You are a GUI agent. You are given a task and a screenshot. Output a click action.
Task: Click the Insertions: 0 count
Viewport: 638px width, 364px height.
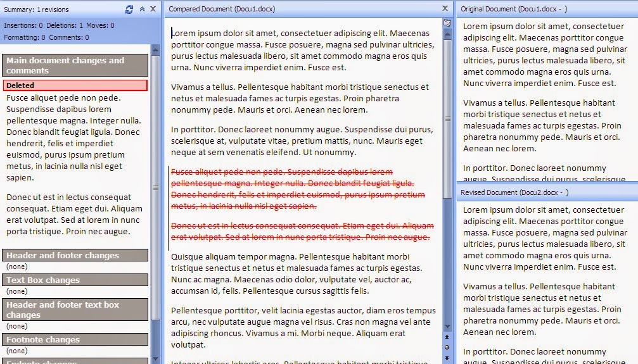pyautogui.click(x=23, y=25)
